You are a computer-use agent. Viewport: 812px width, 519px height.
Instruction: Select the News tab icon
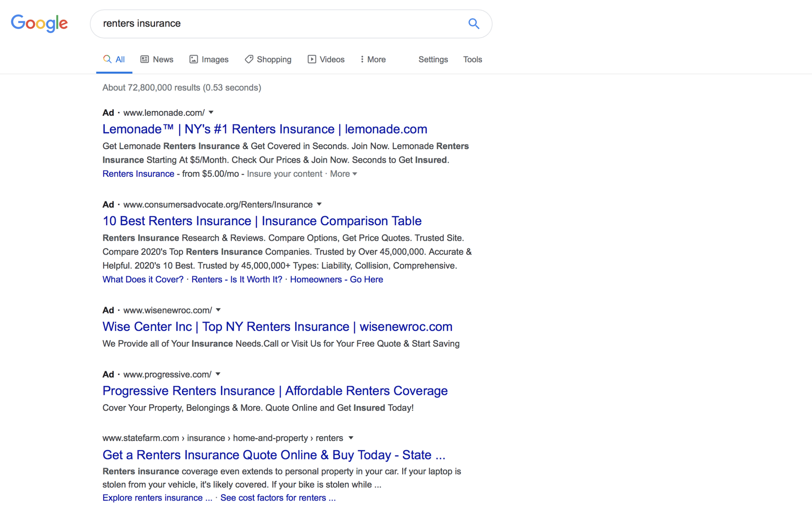(145, 59)
